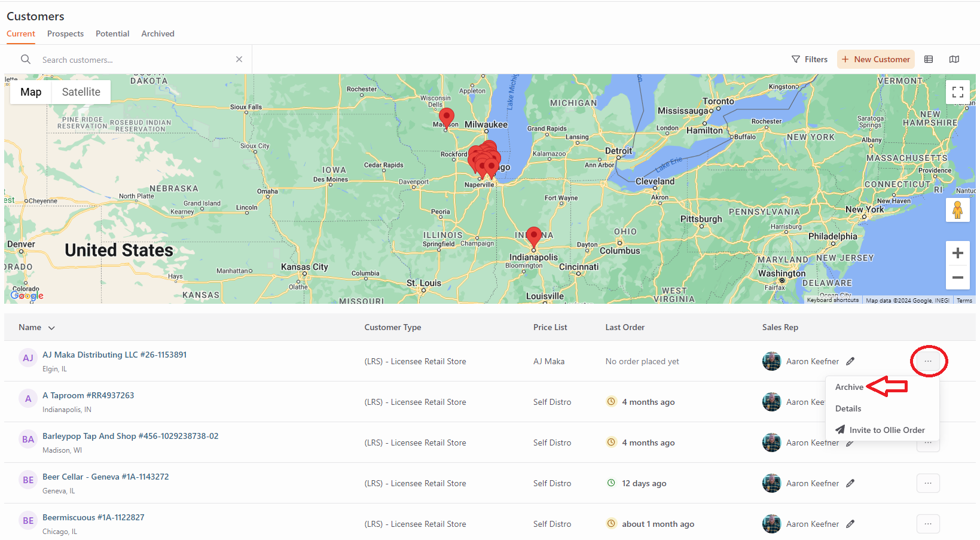This screenshot has height=540, width=980.
Task: Click the BE avatar for Beermiscuous
Action: coord(28,520)
